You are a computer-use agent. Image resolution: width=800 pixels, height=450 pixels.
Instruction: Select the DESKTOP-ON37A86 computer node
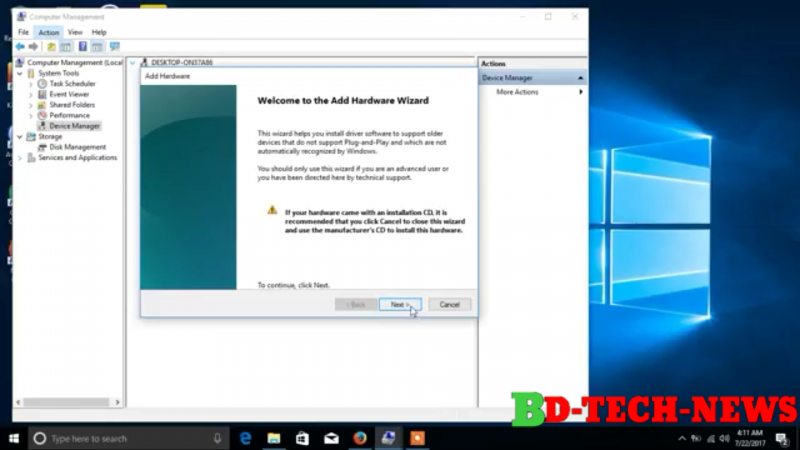tap(182, 62)
